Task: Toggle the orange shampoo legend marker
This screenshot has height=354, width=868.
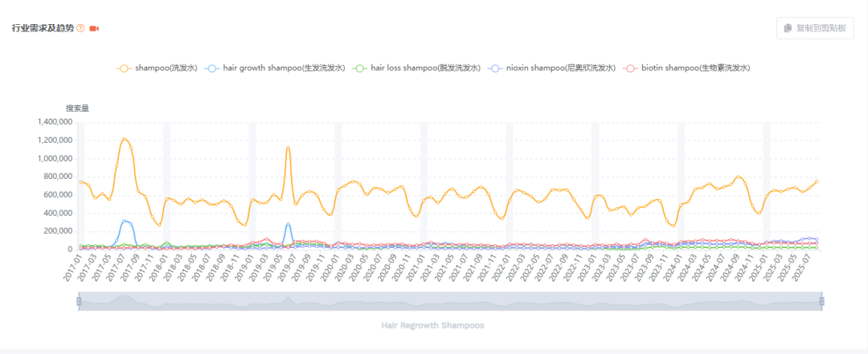Action: pos(124,68)
